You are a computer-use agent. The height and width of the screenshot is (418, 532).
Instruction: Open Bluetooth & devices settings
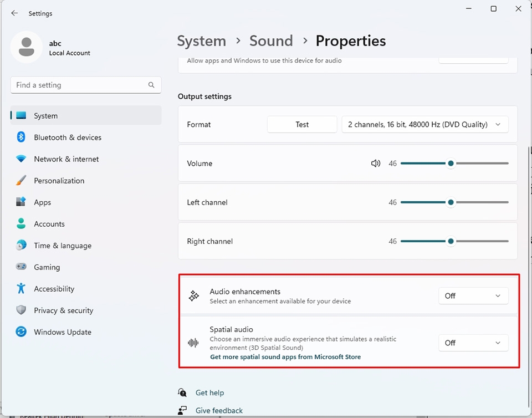(x=86, y=137)
